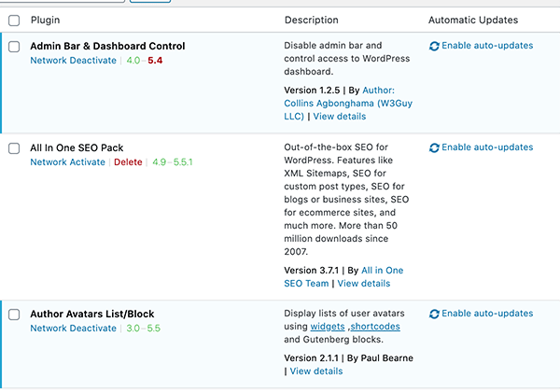
Task: Network Deactivate Admin Bar & Dashboard Control
Action: [x=73, y=61]
